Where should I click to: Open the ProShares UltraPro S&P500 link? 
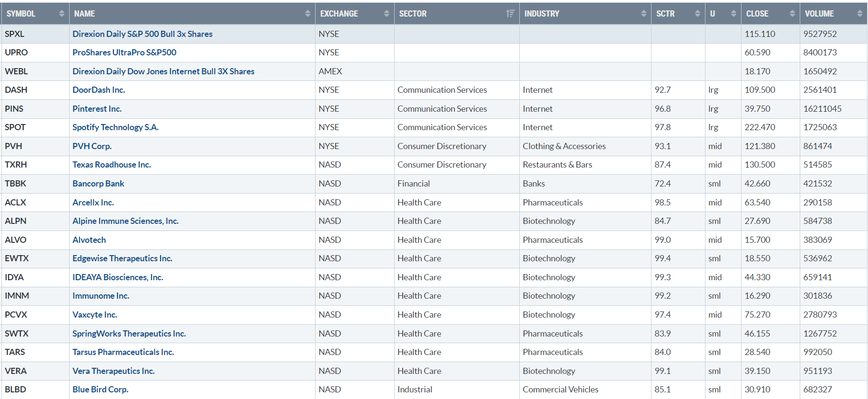pos(124,53)
